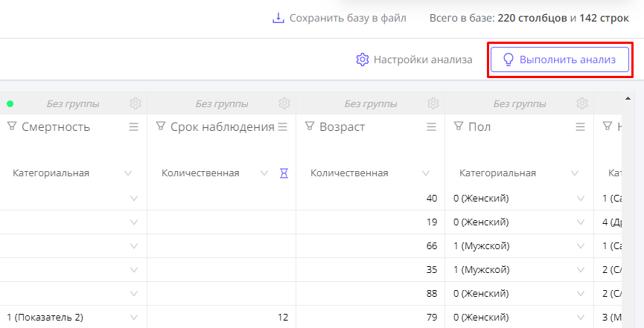
Task: Open the Категориальная type dropdown for Пол
Action: tap(575, 173)
